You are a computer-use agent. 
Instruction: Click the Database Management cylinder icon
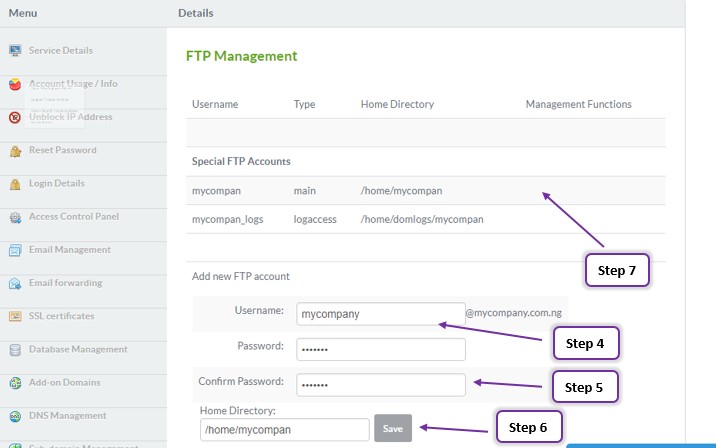[15, 350]
